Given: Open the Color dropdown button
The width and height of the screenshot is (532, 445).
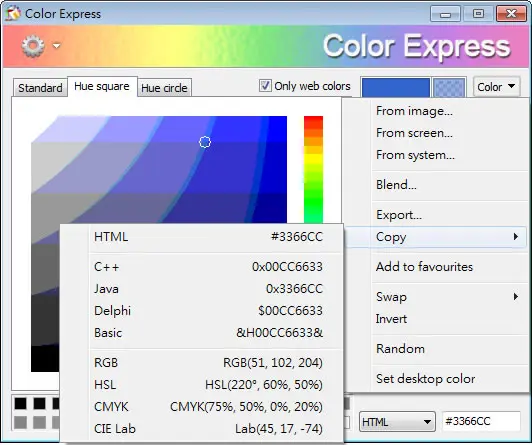Looking at the screenshot, I should pos(496,87).
